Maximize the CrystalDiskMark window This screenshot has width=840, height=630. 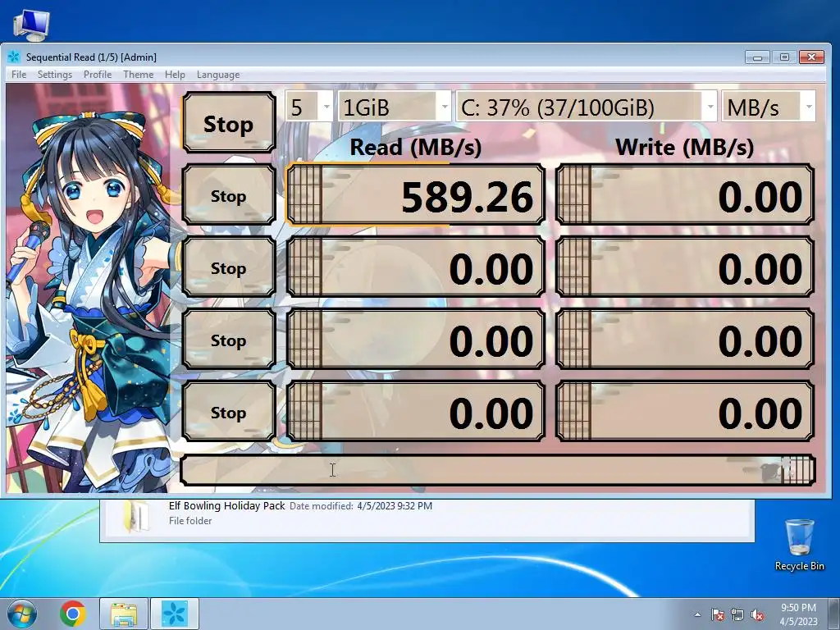click(x=784, y=57)
